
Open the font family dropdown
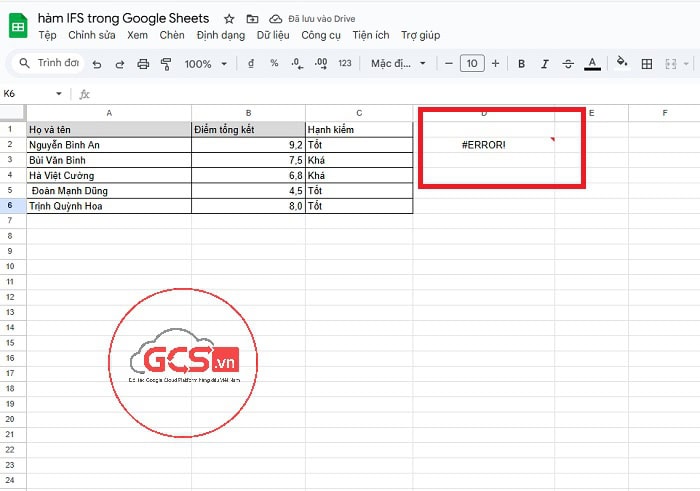[398, 64]
